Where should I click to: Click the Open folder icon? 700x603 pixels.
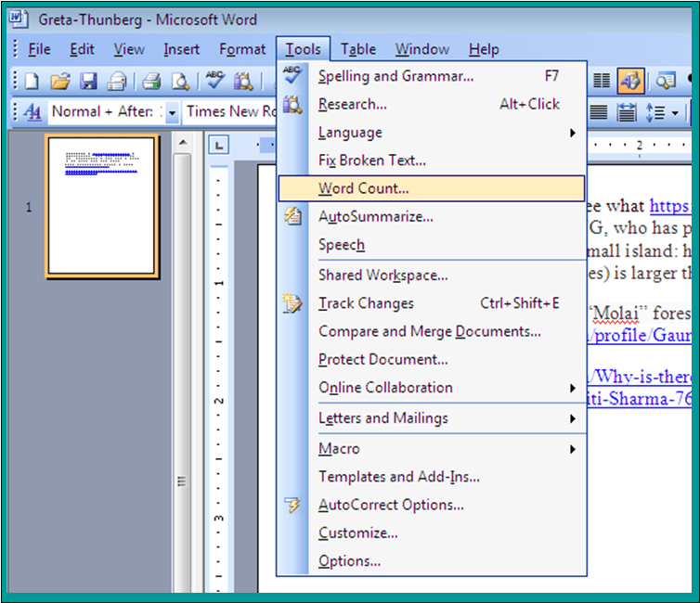(x=60, y=82)
